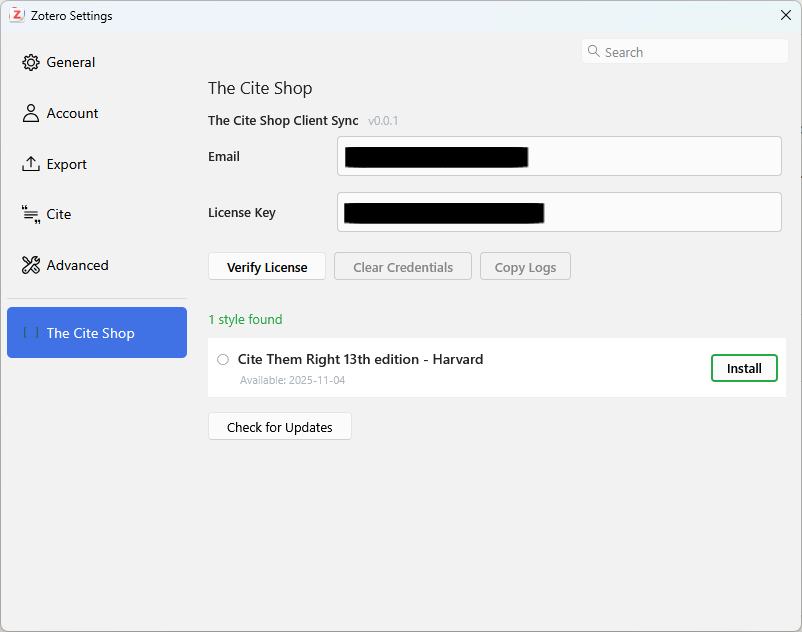
Task: Click 'The Cite Shop Client Sync' subheading
Action: coord(283,121)
